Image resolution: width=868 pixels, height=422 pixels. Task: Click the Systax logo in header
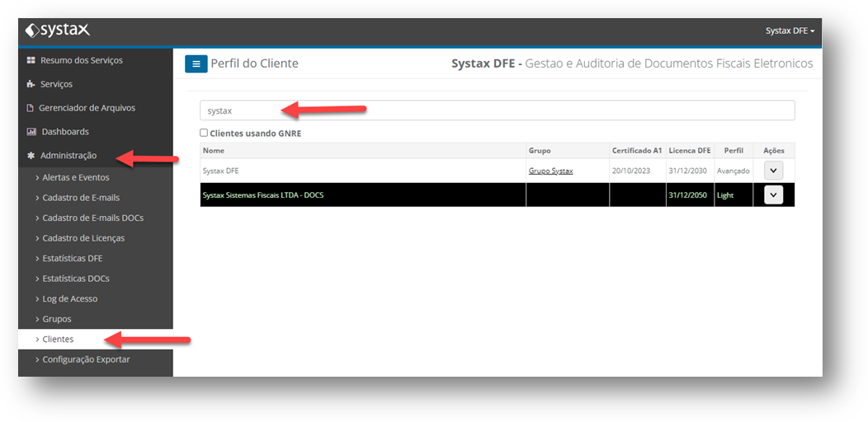point(58,30)
